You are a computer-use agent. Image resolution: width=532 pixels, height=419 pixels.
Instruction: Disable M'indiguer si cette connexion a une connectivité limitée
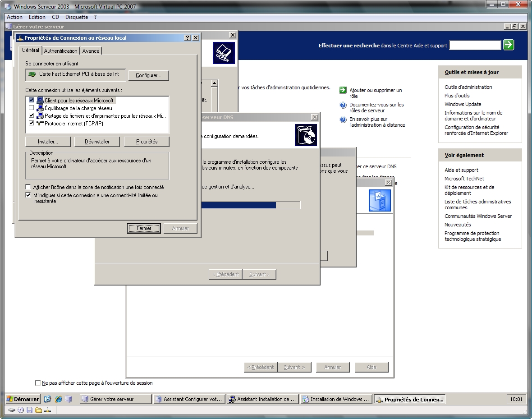28,195
